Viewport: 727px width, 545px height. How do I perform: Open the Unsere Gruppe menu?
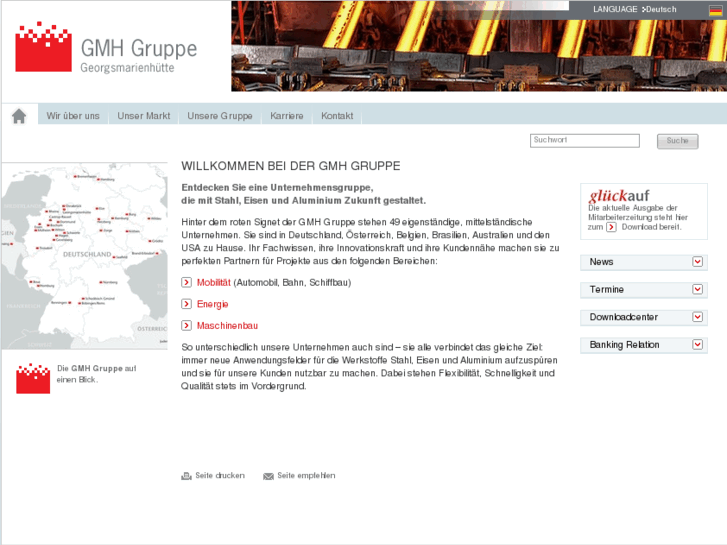point(220,116)
